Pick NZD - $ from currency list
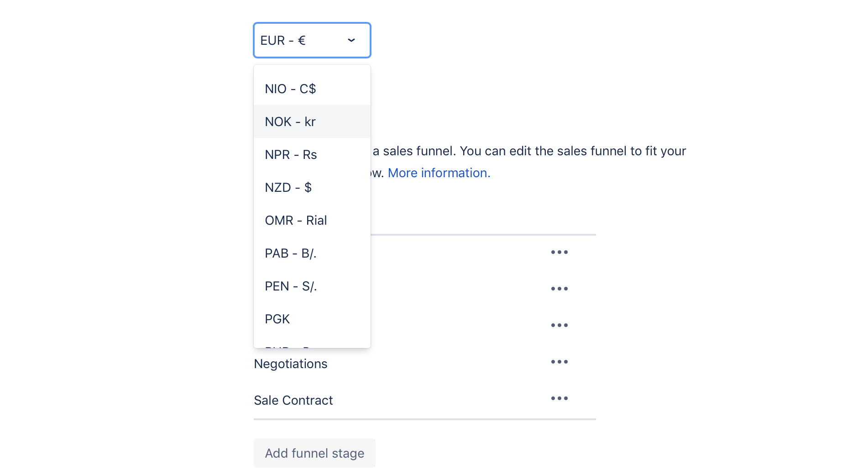 pyautogui.click(x=312, y=187)
